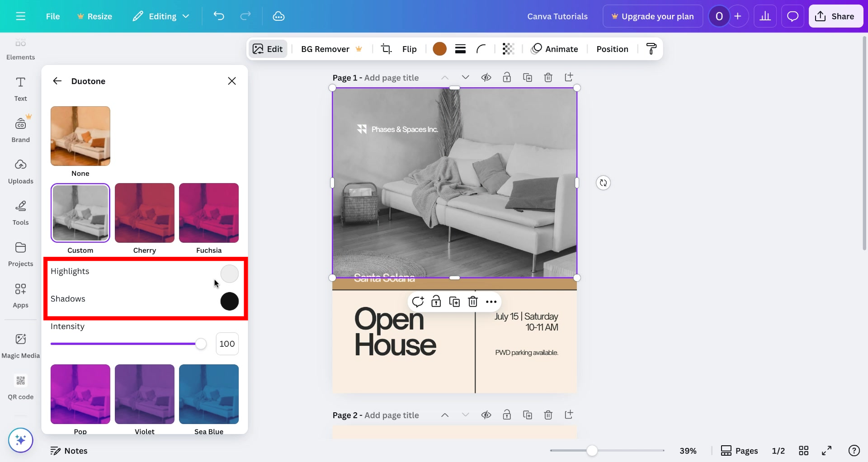868x462 pixels.
Task: Hide Page 1 with the eye toggle
Action: click(x=486, y=77)
